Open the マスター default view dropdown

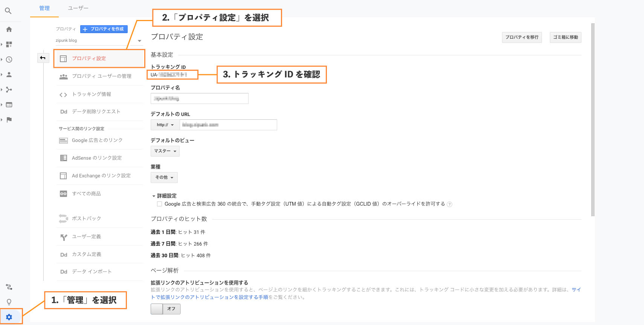point(165,151)
